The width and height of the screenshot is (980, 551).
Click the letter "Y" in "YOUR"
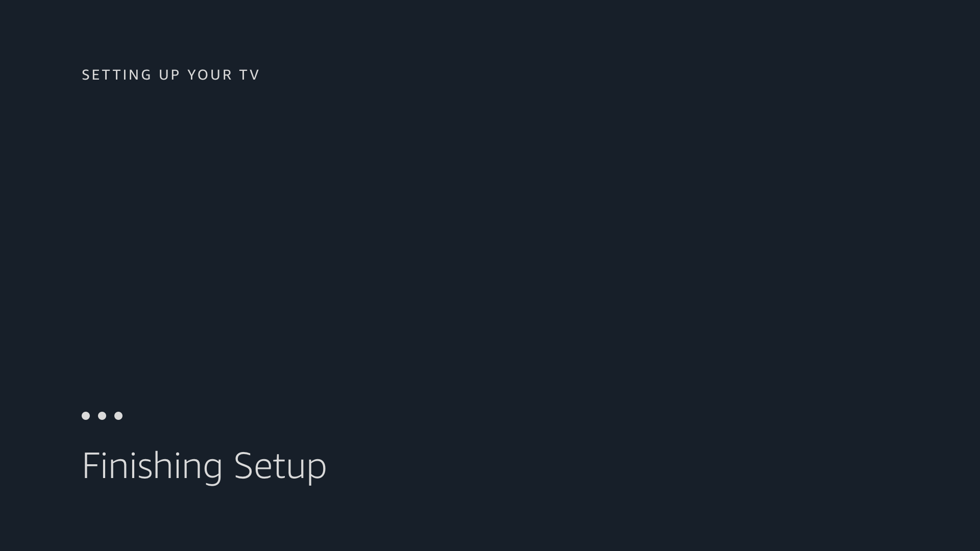pyautogui.click(x=191, y=75)
